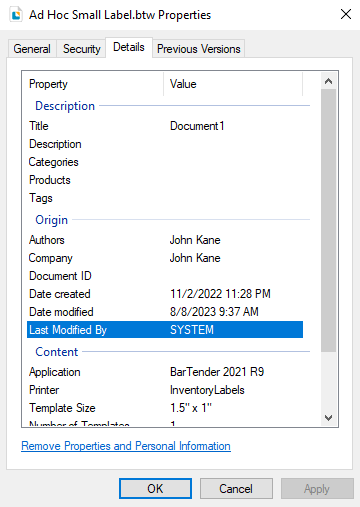Select the Title property row
360x507 pixels.
165,126
